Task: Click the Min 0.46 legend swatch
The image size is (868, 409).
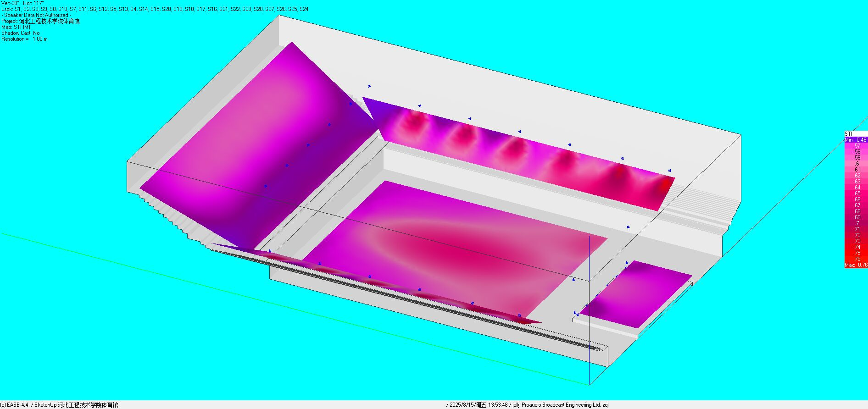Action: (x=856, y=140)
